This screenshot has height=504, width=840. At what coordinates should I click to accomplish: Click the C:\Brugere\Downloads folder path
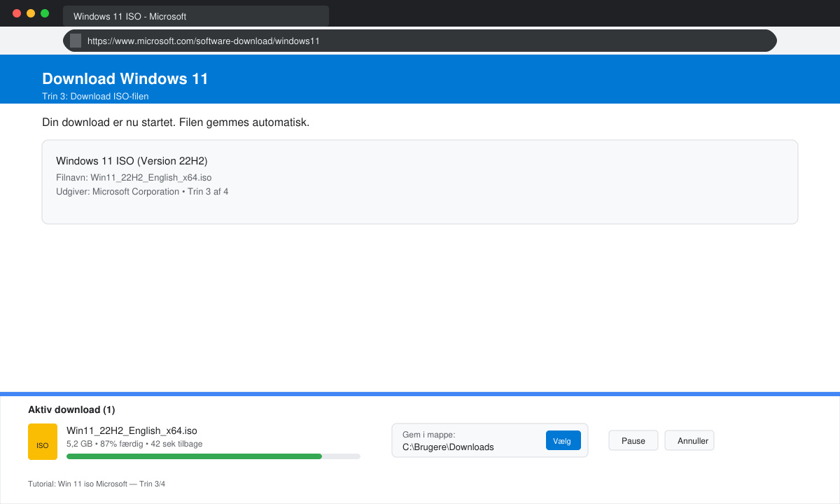pyautogui.click(x=448, y=447)
